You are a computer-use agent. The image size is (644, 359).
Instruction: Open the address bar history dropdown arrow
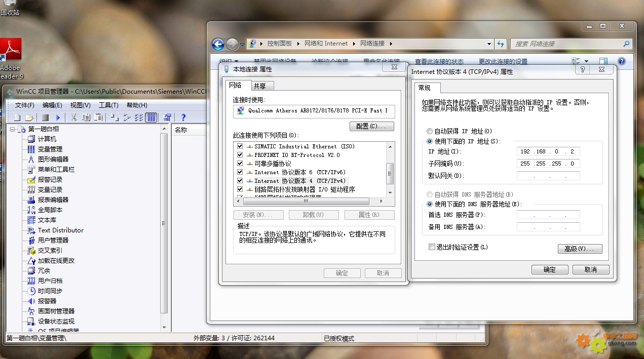pyautogui.click(x=489, y=44)
